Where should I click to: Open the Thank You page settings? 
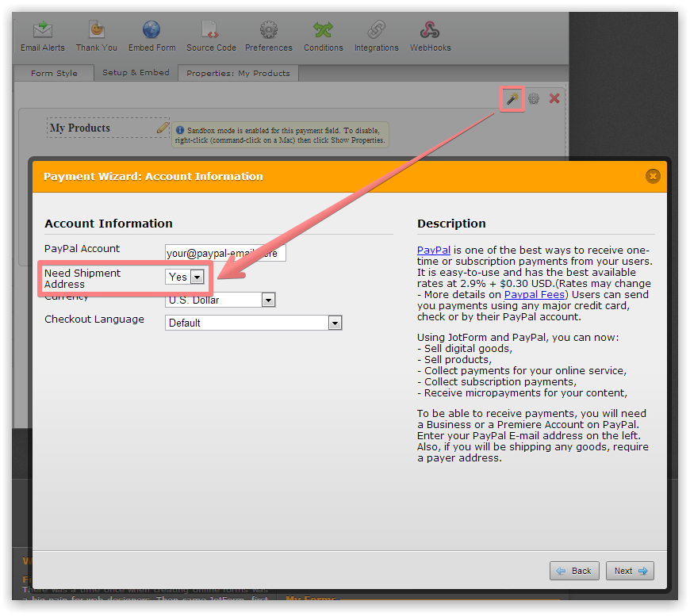pyautogui.click(x=97, y=37)
